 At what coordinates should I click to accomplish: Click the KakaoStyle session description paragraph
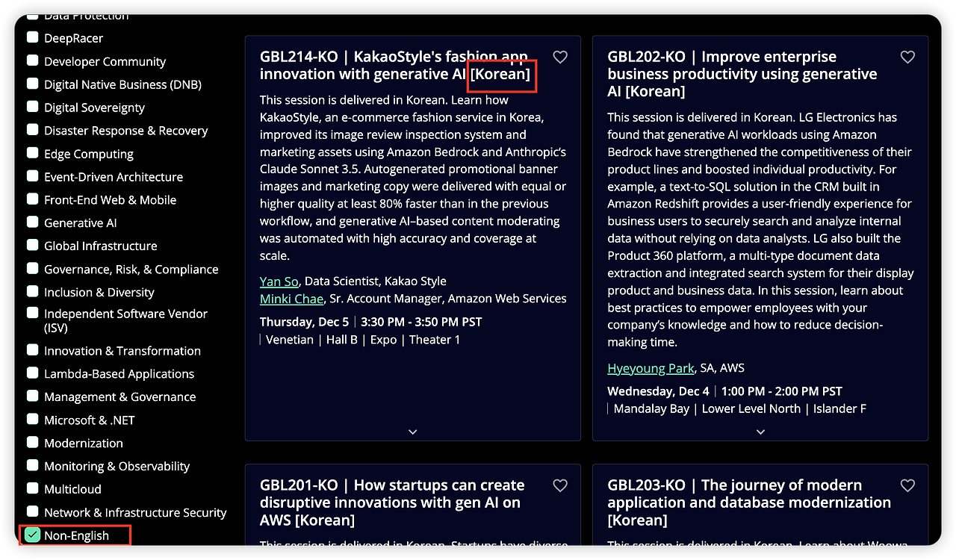[413, 178]
